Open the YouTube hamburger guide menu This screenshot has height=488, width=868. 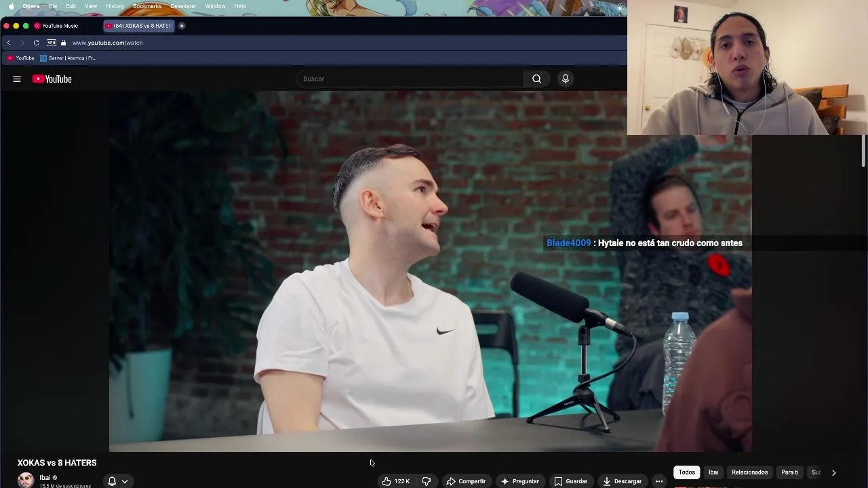coord(17,79)
